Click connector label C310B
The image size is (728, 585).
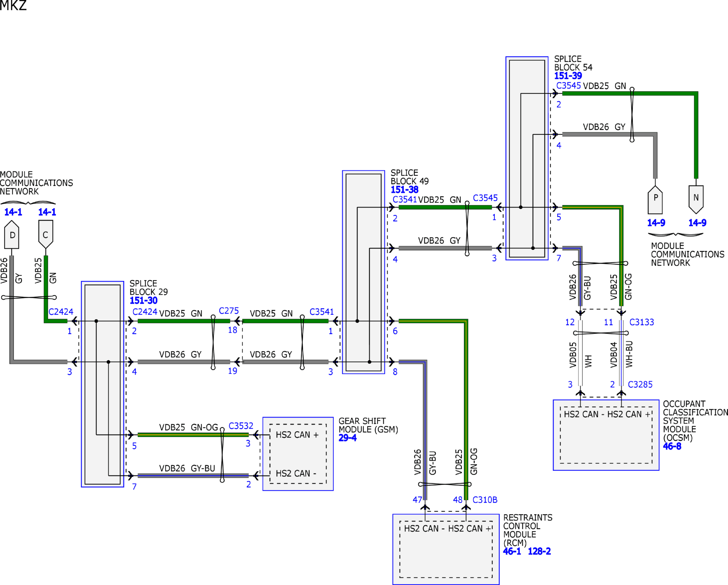point(485,500)
